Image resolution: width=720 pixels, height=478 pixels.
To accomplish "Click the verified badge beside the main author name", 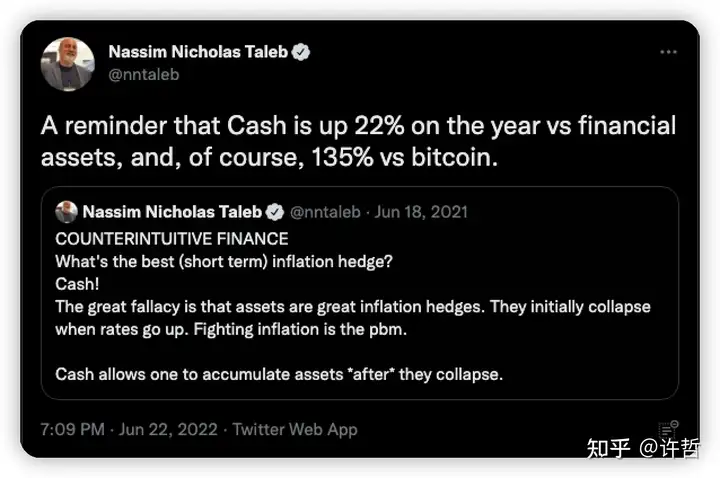I will tap(300, 52).
